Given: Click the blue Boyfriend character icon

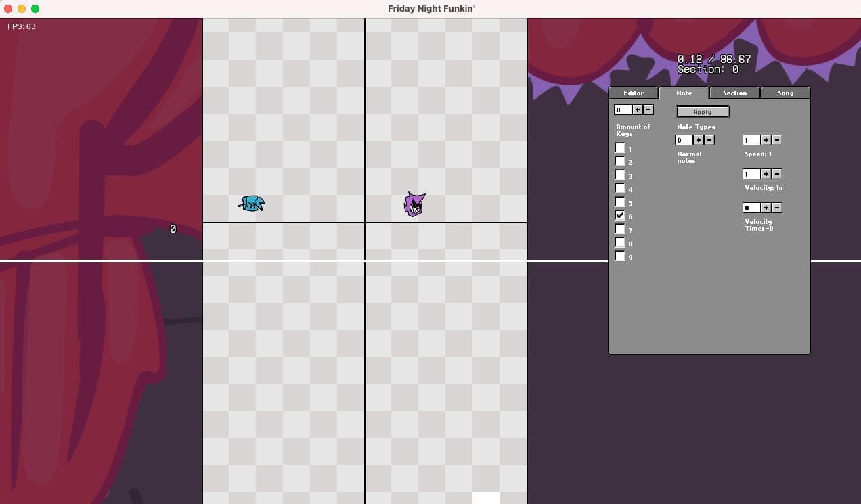Looking at the screenshot, I should (x=252, y=203).
